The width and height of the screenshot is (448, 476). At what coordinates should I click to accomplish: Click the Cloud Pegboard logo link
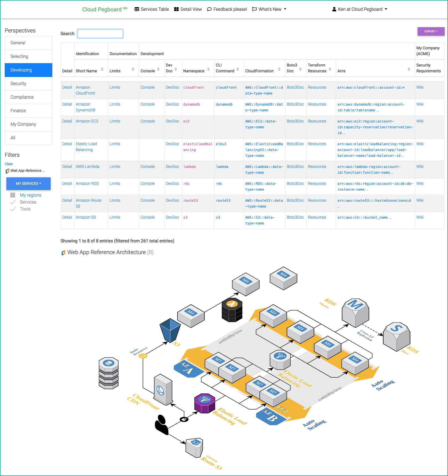[x=105, y=9]
